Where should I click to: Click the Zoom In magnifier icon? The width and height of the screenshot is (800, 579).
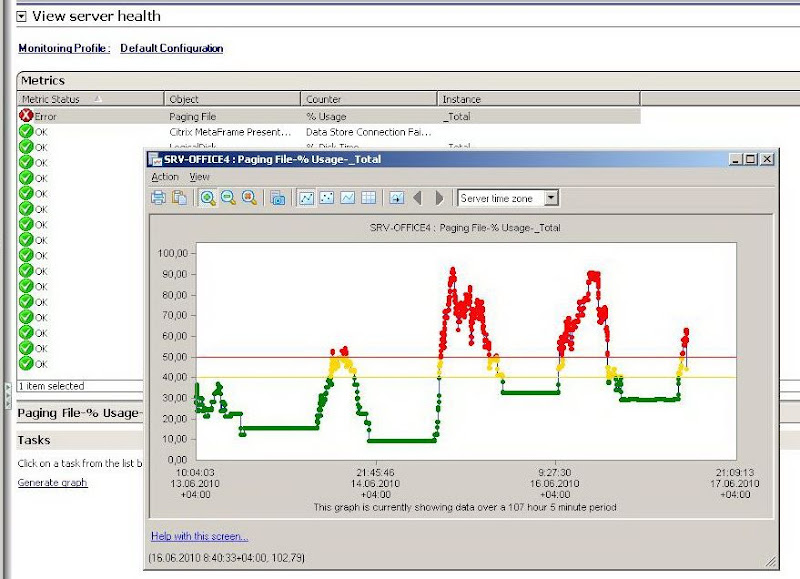click(208, 198)
